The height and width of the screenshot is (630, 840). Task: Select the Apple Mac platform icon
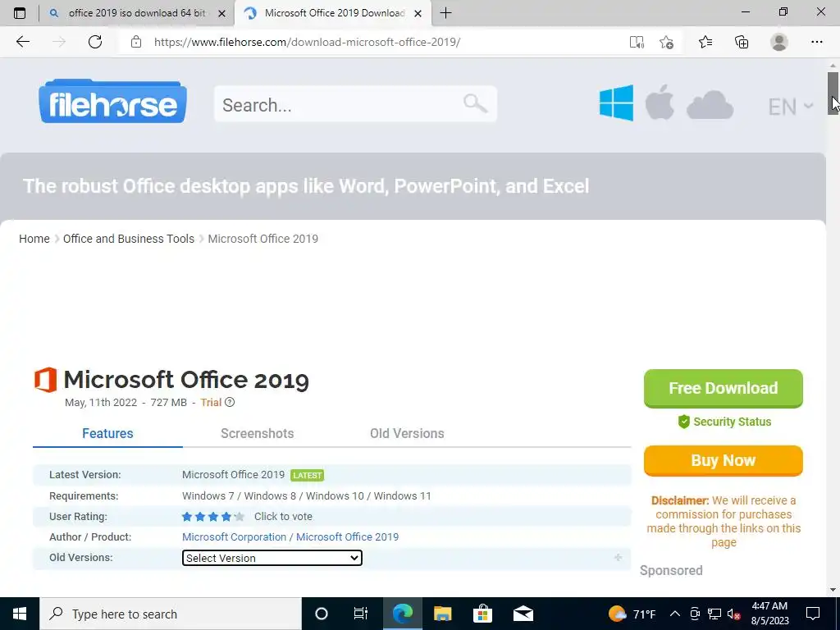point(660,102)
